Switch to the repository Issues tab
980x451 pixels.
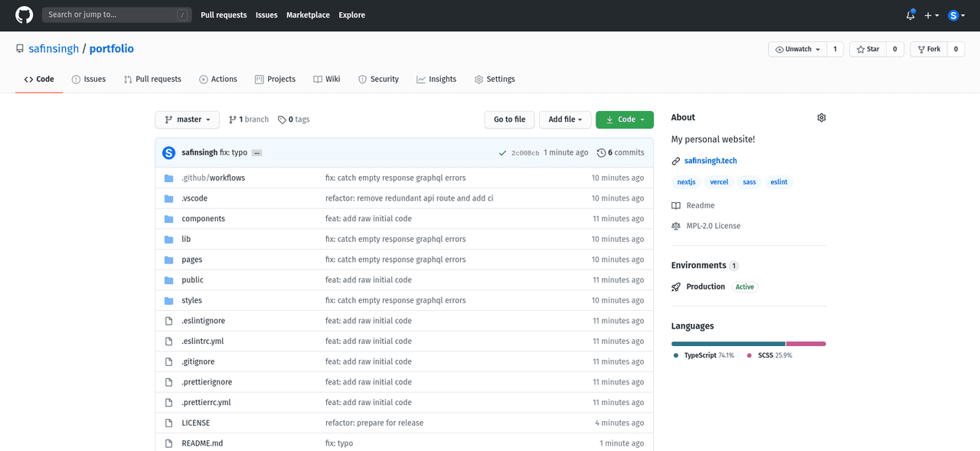(x=89, y=79)
